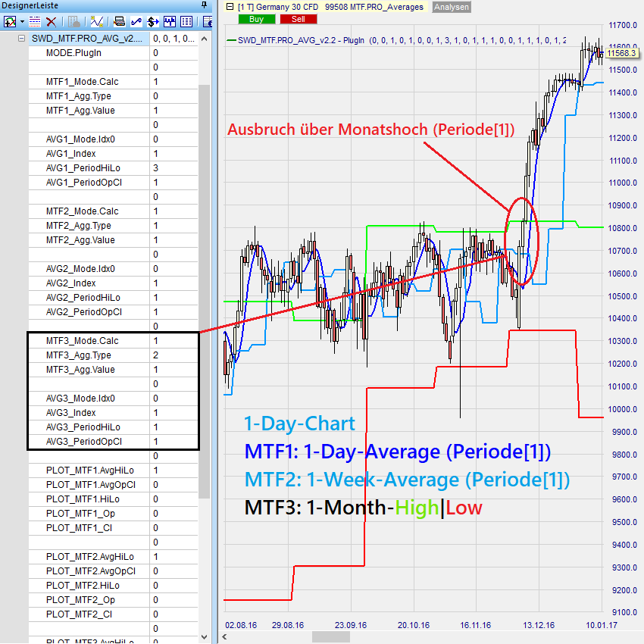
Task: Click the line styles icon in DesignerLeiste toolbar
Action: click(x=35, y=21)
